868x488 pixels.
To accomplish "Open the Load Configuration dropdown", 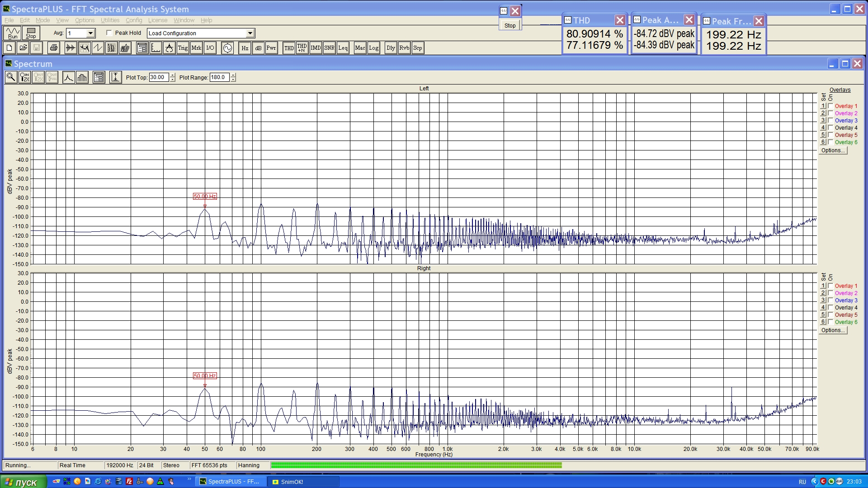I will coord(250,33).
